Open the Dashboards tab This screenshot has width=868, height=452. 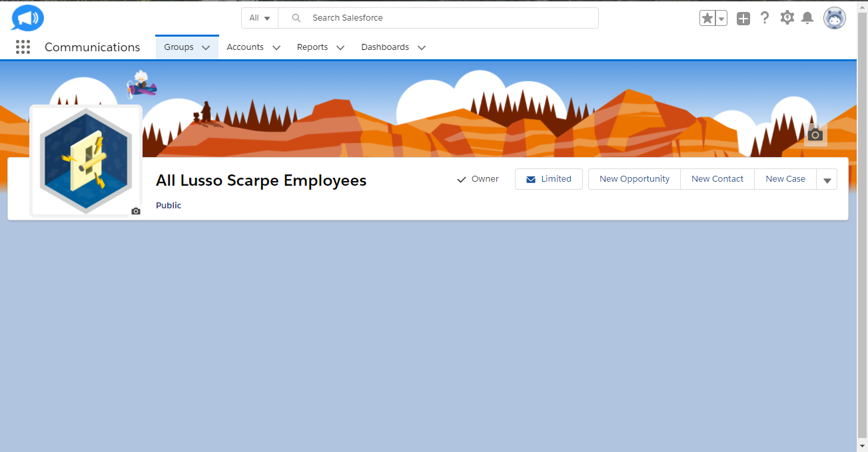[x=385, y=47]
